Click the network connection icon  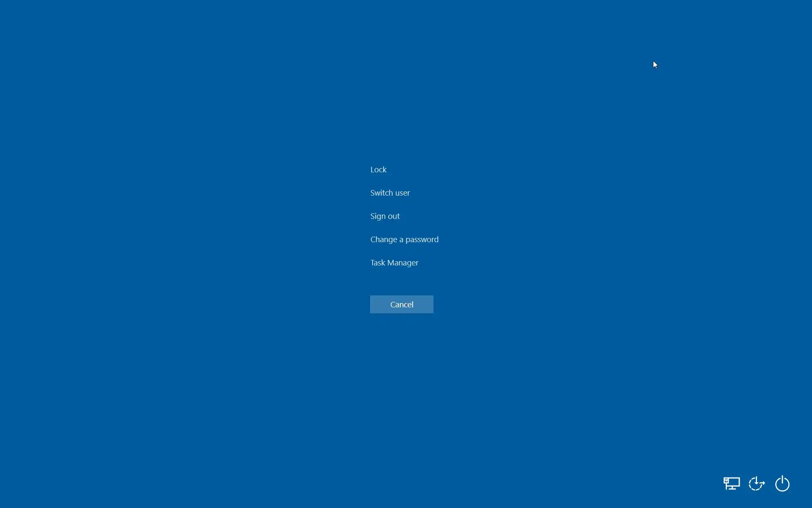point(731,483)
